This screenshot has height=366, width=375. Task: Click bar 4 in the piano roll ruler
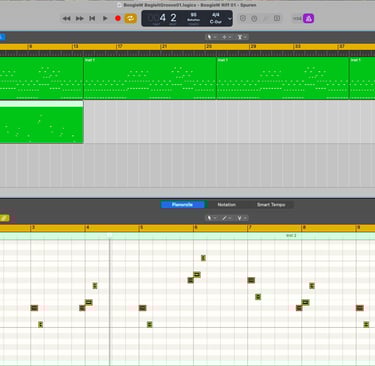(88, 228)
